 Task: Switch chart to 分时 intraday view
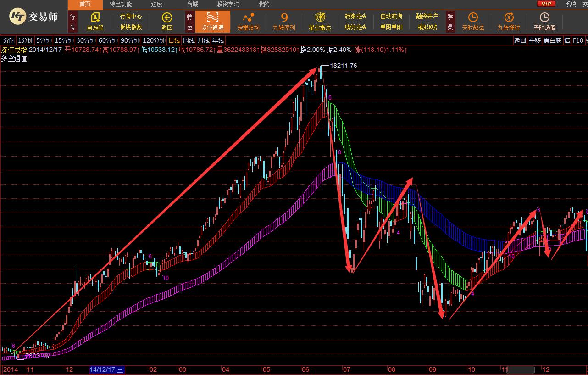coord(9,40)
